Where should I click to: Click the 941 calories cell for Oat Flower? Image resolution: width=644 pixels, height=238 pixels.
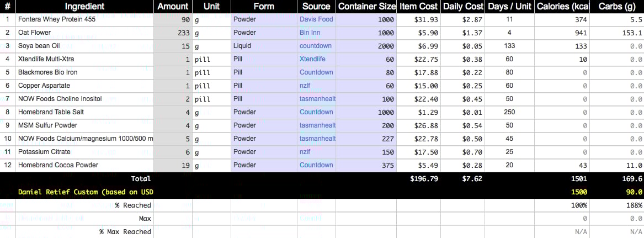point(562,33)
